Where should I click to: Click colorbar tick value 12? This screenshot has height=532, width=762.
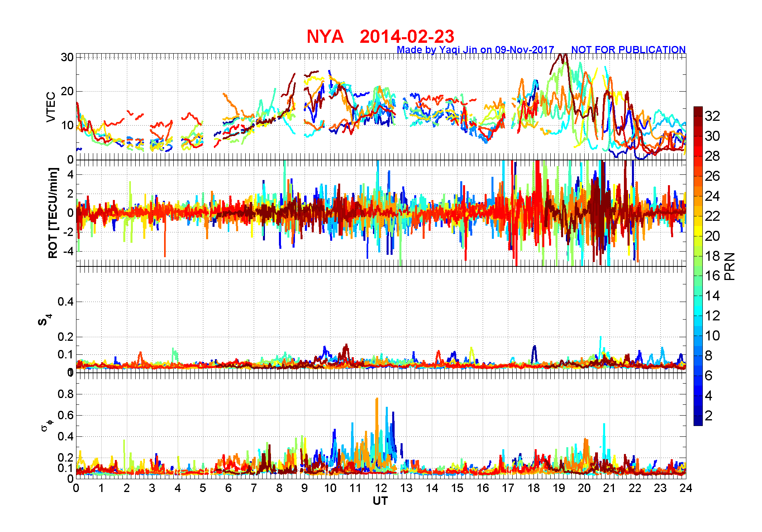point(712,316)
